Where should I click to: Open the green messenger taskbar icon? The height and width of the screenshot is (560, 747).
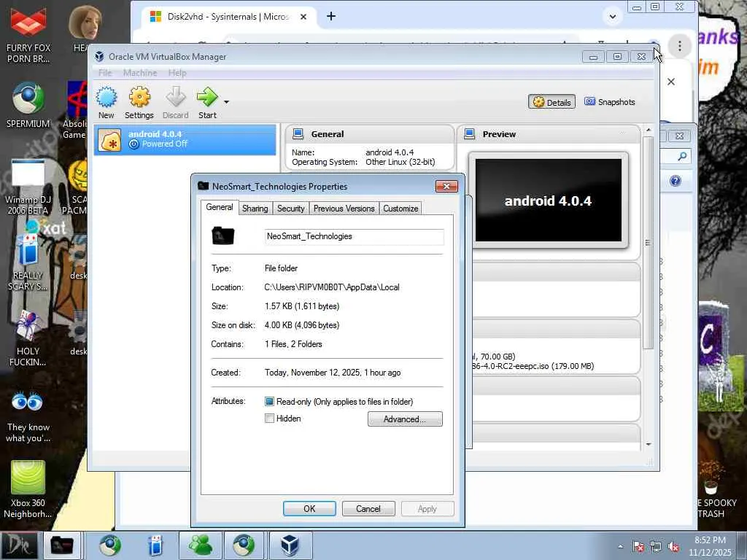201,545
